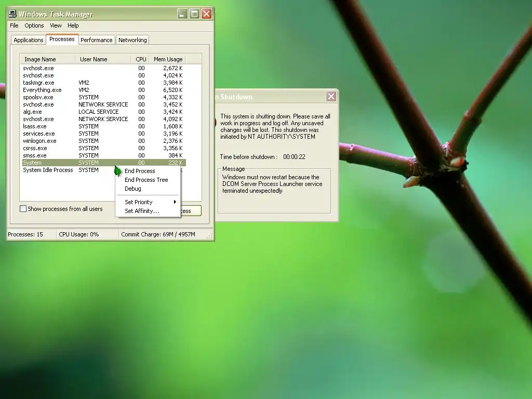
Task: Open the Help menu
Action: [73, 25]
